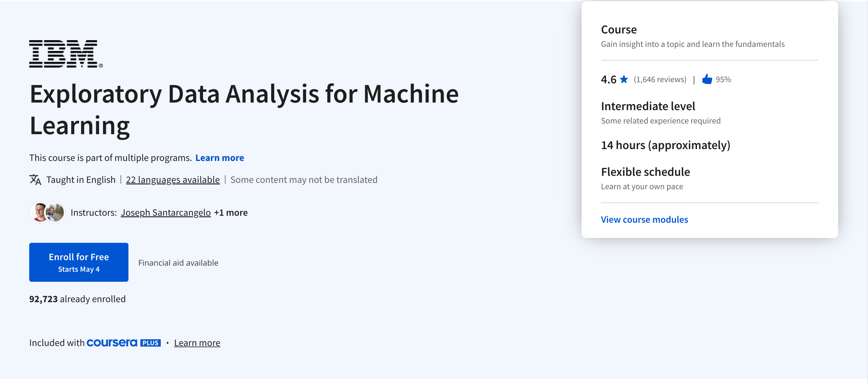The height and width of the screenshot is (384, 868).
Task: Click the (1,646 reviews) text
Action: 660,79
